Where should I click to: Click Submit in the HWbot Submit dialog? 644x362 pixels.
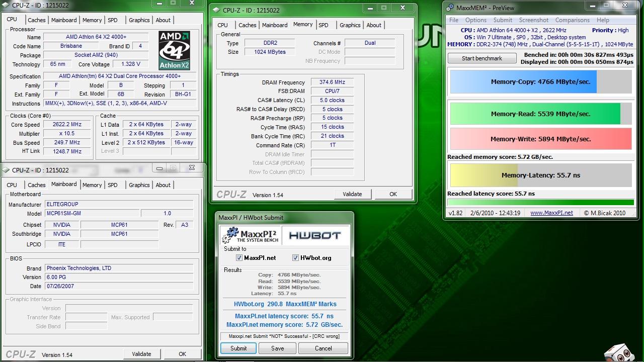pyautogui.click(x=238, y=348)
